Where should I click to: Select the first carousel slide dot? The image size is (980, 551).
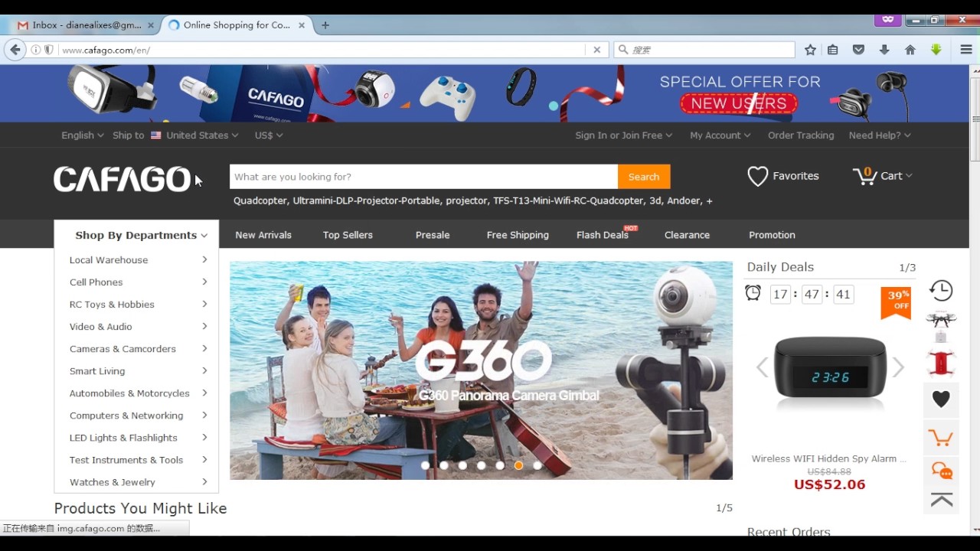click(425, 465)
